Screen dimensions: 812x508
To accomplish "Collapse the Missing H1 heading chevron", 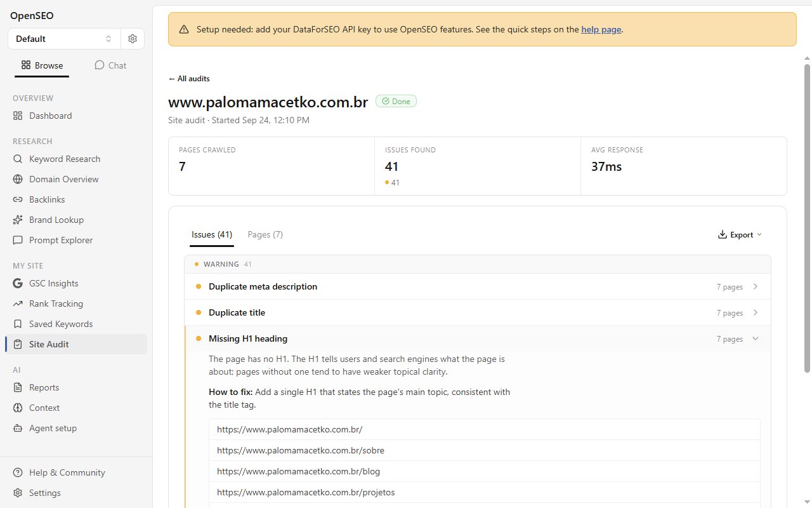I will click(755, 338).
